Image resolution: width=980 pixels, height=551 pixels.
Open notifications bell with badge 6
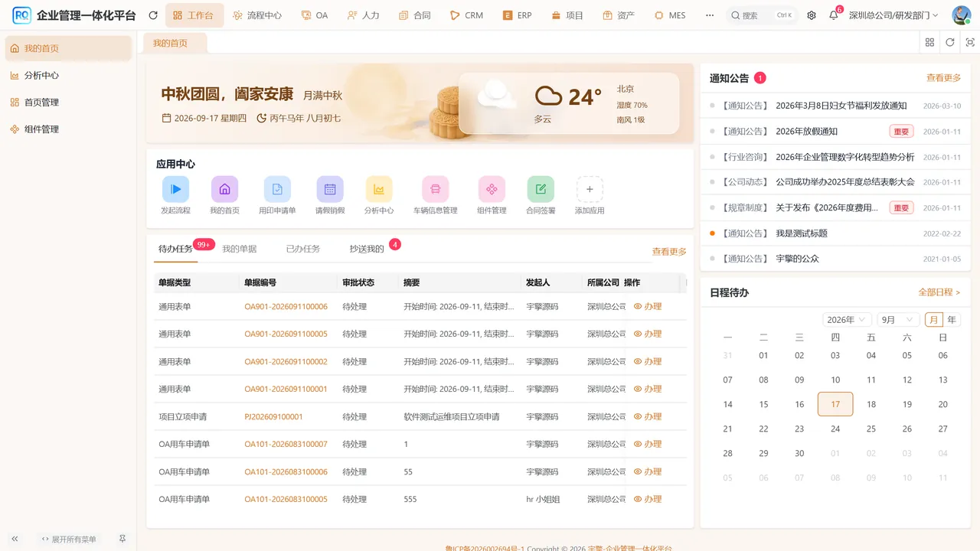[x=834, y=15]
